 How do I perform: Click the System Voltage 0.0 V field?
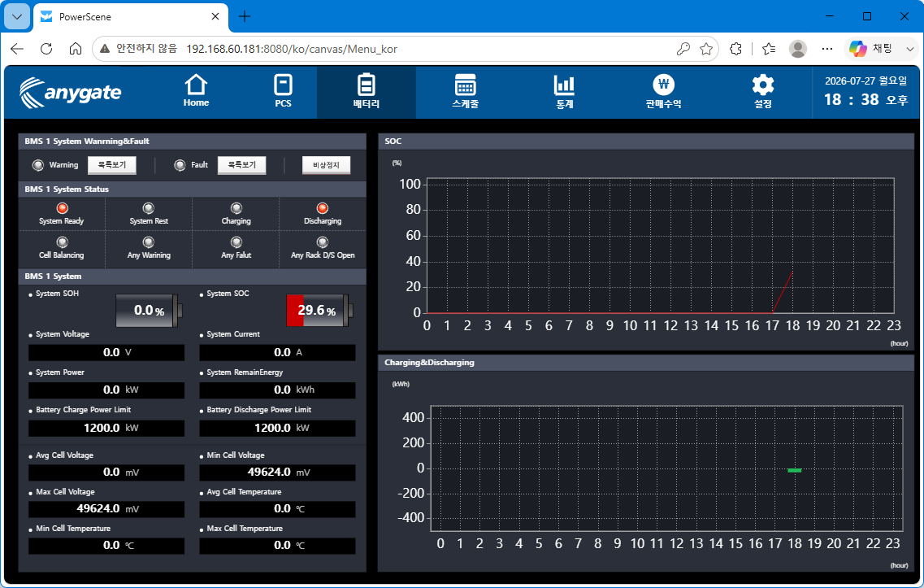coord(106,353)
